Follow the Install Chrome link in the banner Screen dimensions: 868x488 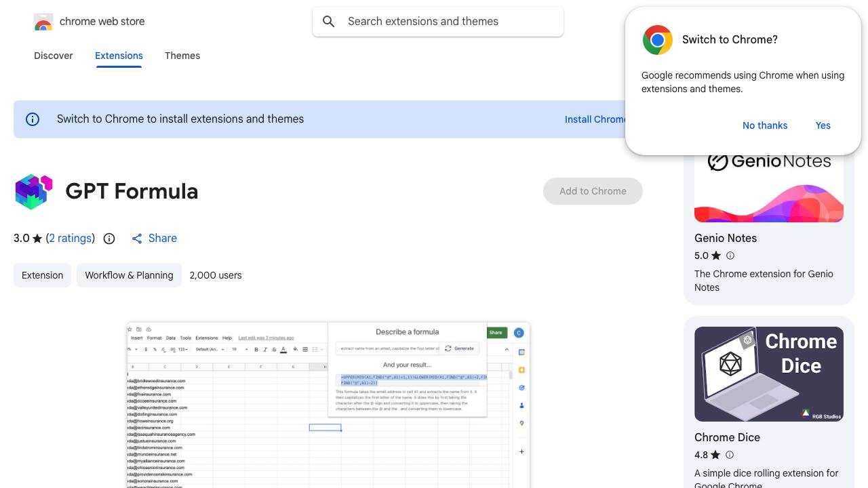[x=595, y=119]
